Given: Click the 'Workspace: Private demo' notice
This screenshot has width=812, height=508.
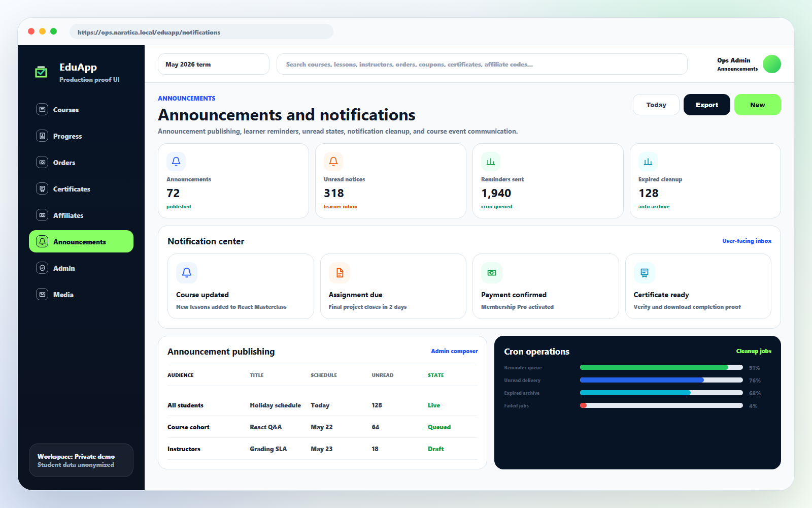Looking at the screenshot, I should (81, 460).
